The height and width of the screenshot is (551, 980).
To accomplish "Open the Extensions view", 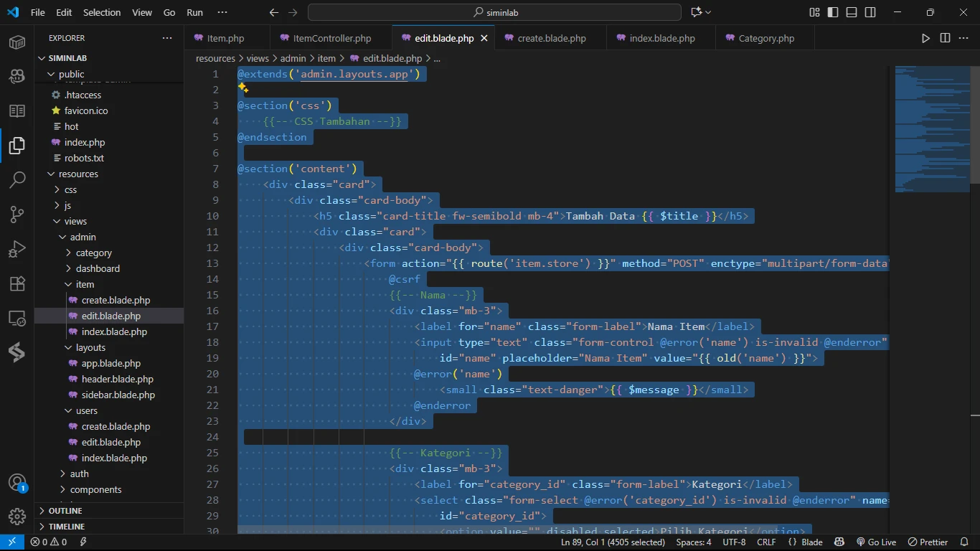I will click(17, 283).
